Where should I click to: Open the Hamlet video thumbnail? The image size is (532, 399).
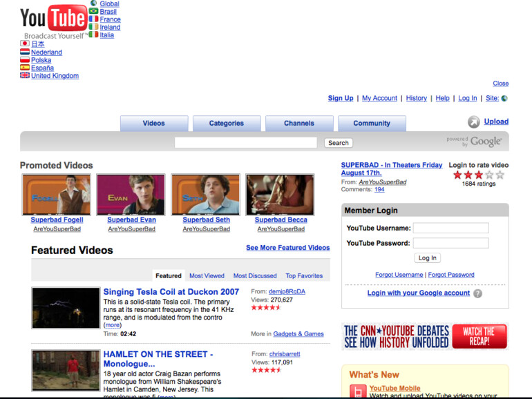coord(66,371)
